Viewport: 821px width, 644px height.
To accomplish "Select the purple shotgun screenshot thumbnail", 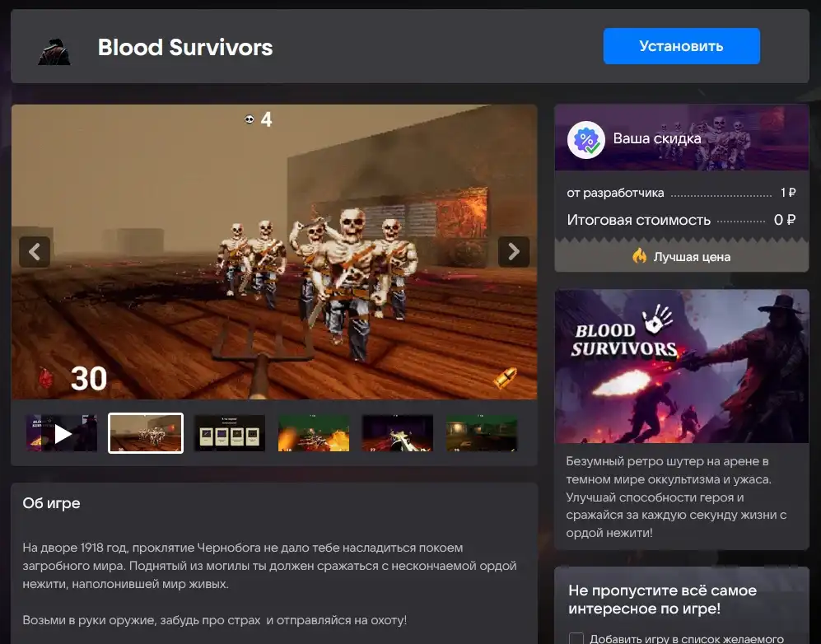I will point(398,433).
